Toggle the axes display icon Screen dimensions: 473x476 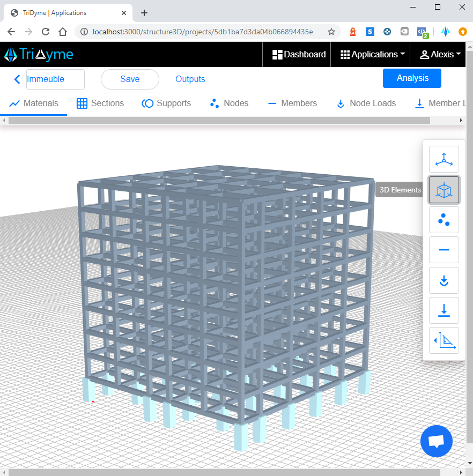444,159
